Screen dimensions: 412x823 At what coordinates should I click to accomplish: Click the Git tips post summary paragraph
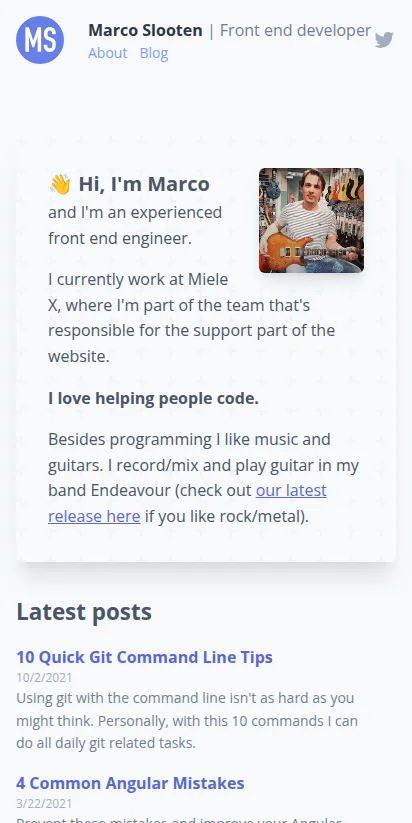(x=187, y=721)
